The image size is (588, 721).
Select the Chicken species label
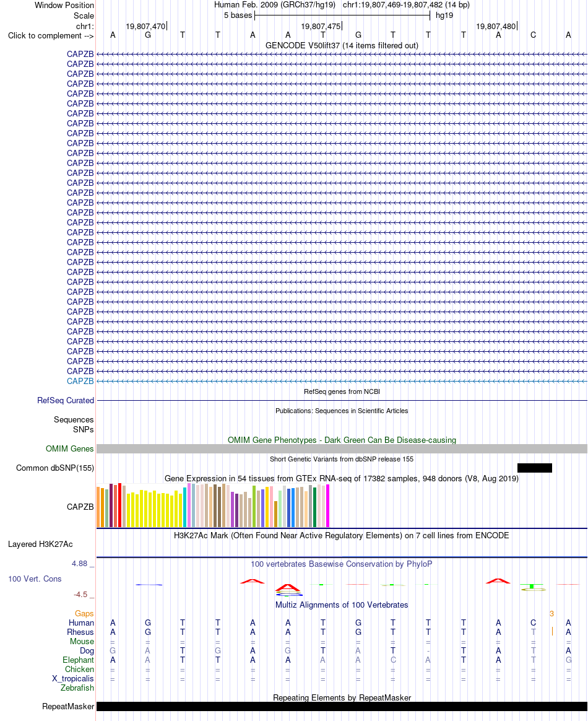coord(79,670)
